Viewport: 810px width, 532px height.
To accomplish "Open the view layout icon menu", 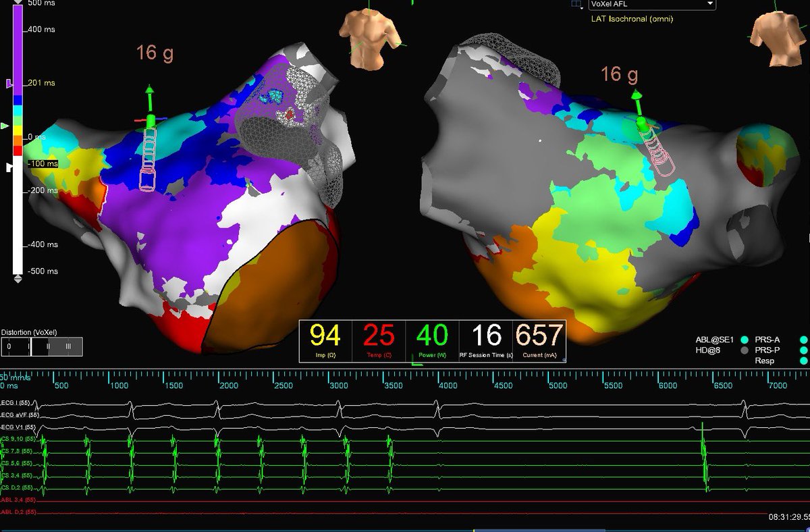I will (576, 4).
